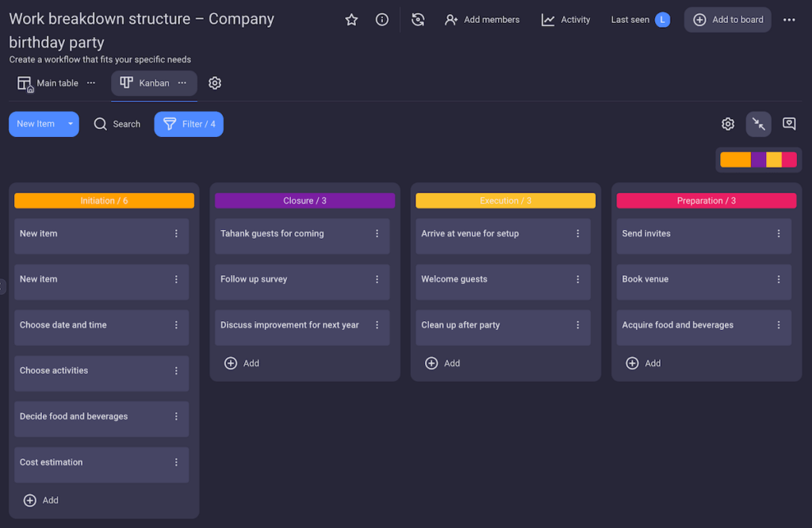
Task: Expand the New Item dropdown arrow
Action: click(71, 124)
